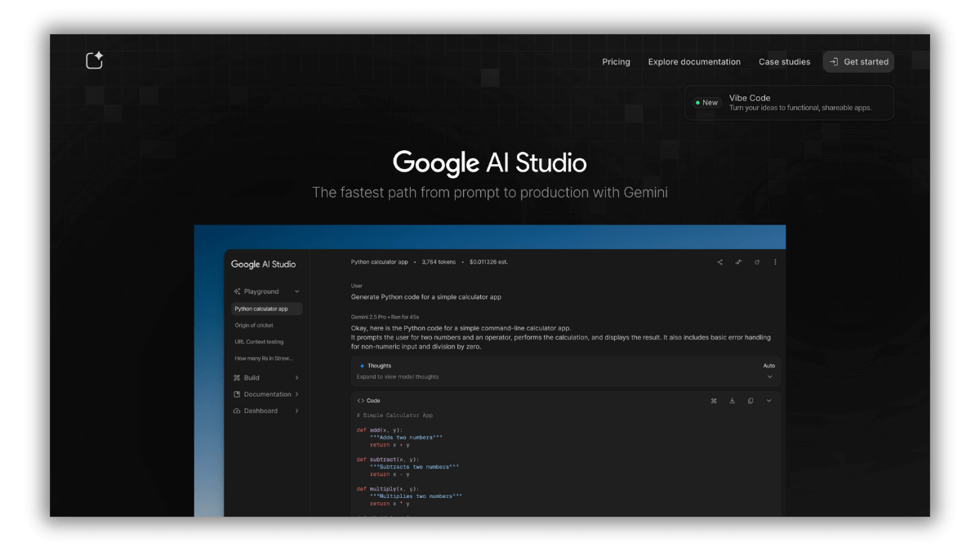Viewport: 980px width, 551px height.
Task: Click the sign-in arrow icon in Get started
Action: [834, 61]
